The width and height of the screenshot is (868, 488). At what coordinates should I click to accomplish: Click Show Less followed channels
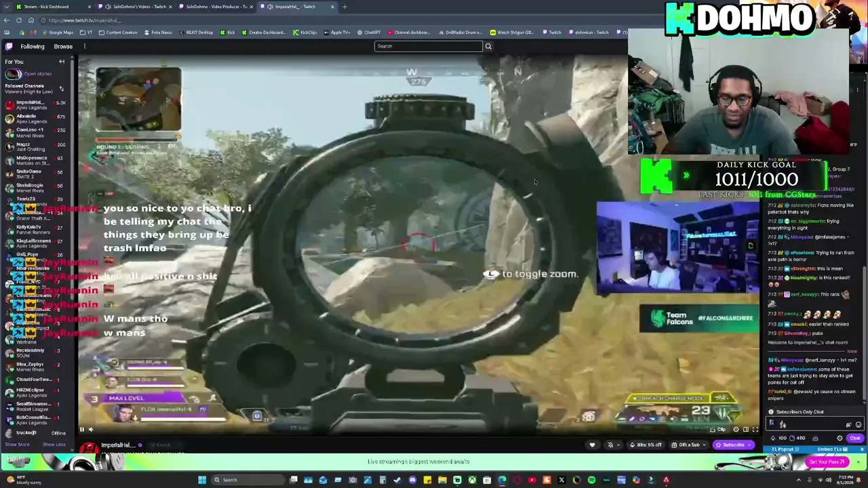[x=54, y=445]
